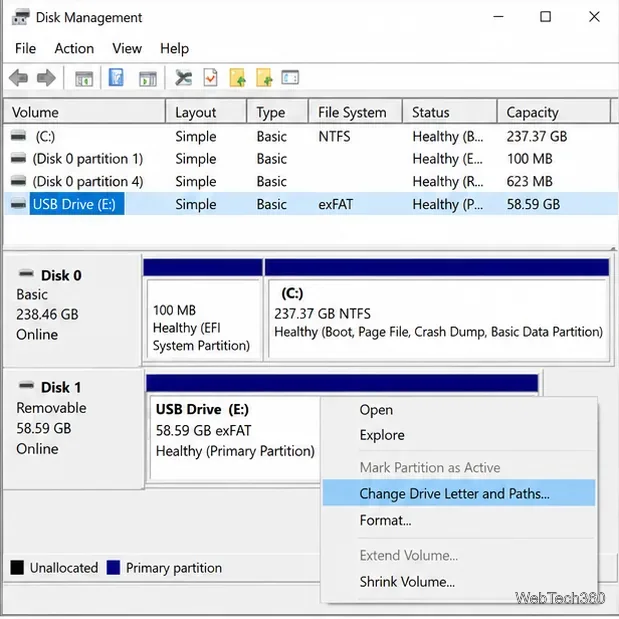Screen dimensions: 619x619
Task: Click the second yellow folder arrow toolbar icon
Action: coord(264,77)
